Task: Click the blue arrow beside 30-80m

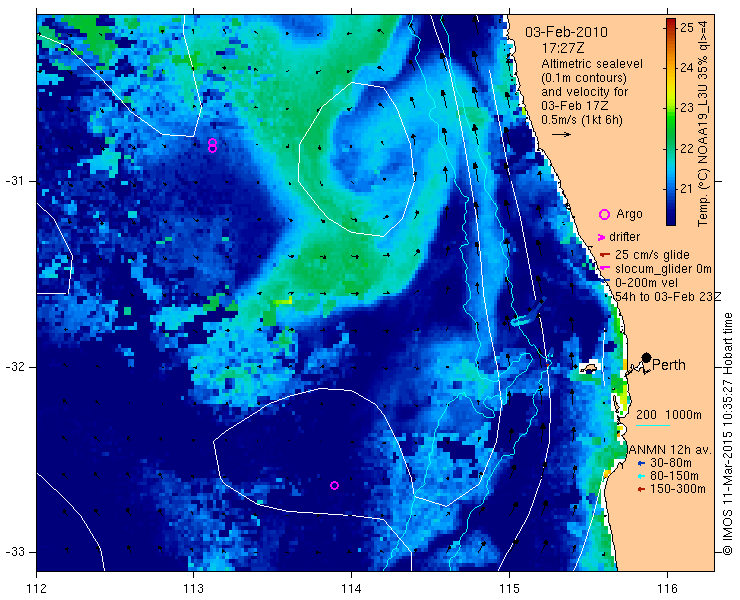Action: (x=640, y=463)
